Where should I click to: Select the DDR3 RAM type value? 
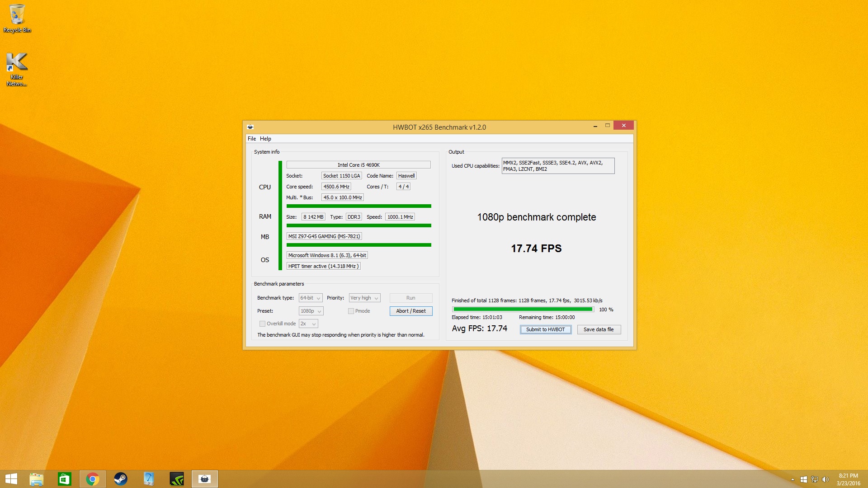354,217
